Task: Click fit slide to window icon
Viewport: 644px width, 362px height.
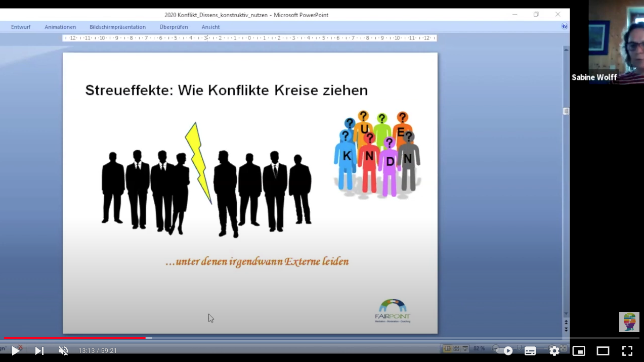Action: click(x=564, y=348)
